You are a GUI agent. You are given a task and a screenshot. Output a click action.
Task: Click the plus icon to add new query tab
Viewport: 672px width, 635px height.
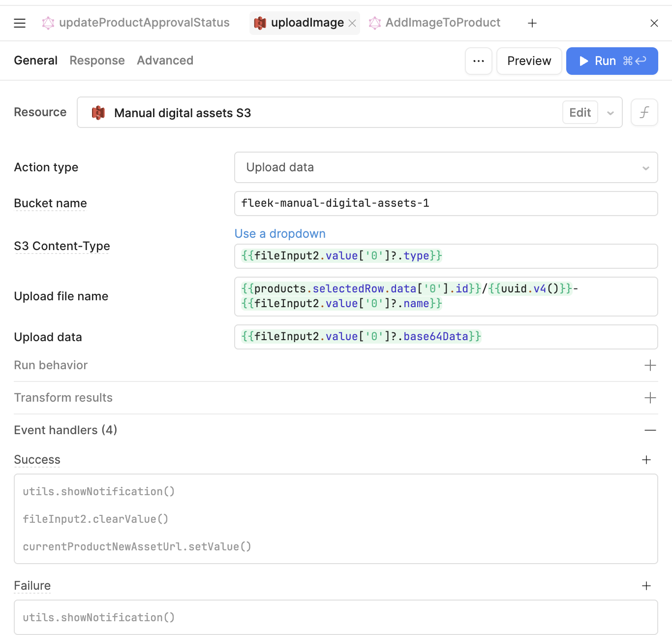[x=532, y=23]
